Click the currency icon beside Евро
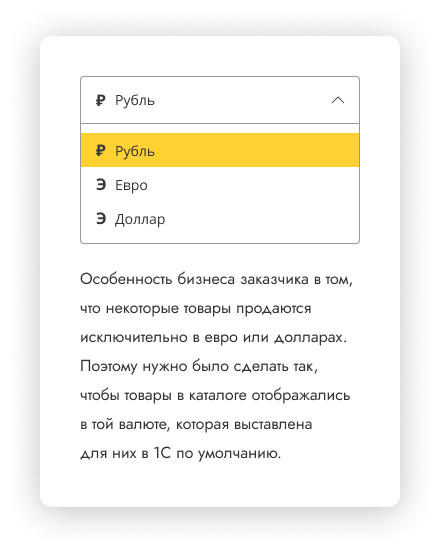 coord(101,184)
